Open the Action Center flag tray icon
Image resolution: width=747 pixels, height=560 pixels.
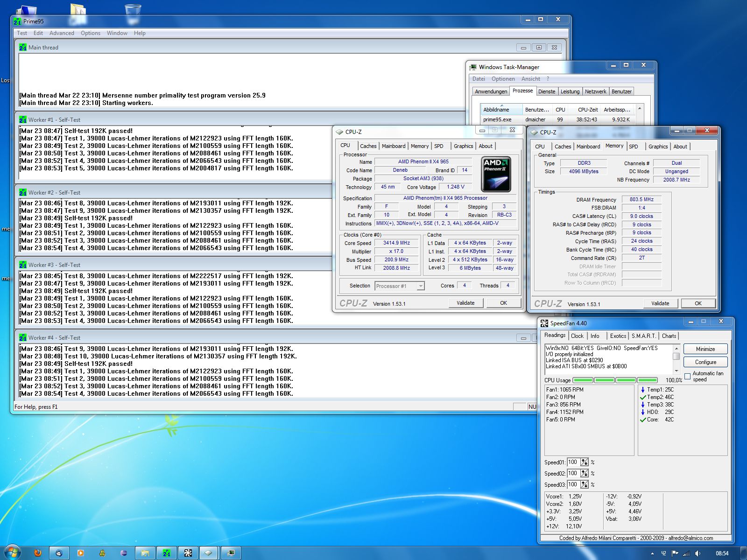675,553
